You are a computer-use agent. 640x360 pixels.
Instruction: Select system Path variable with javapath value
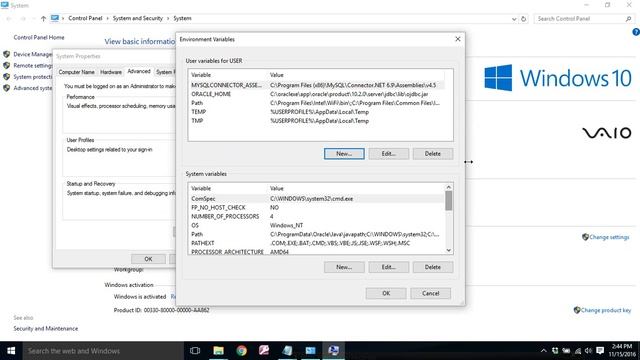[316, 234]
